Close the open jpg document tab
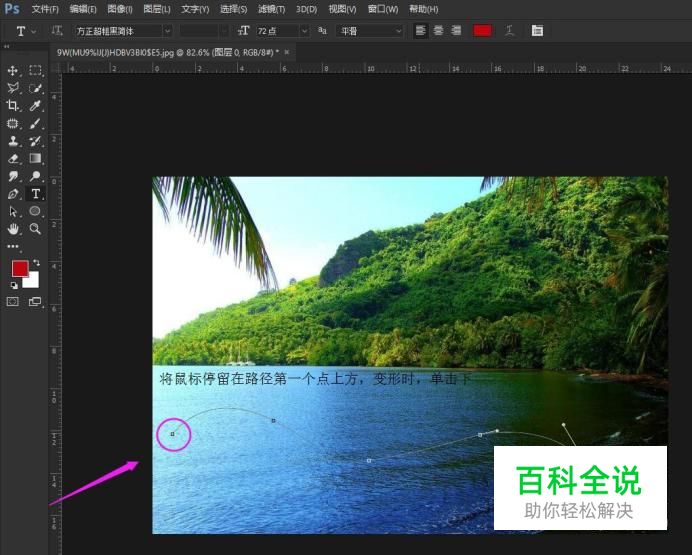692x555 pixels. (x=287, y=52)
